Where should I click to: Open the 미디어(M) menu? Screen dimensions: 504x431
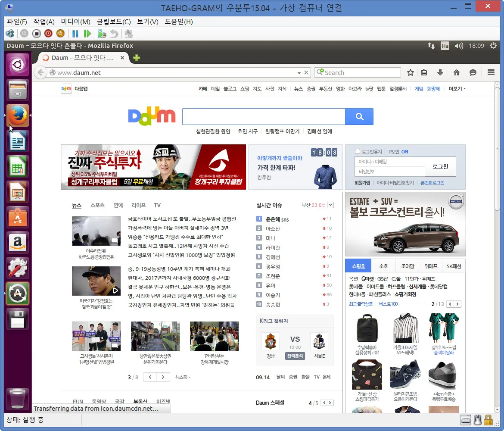(75, 22)
